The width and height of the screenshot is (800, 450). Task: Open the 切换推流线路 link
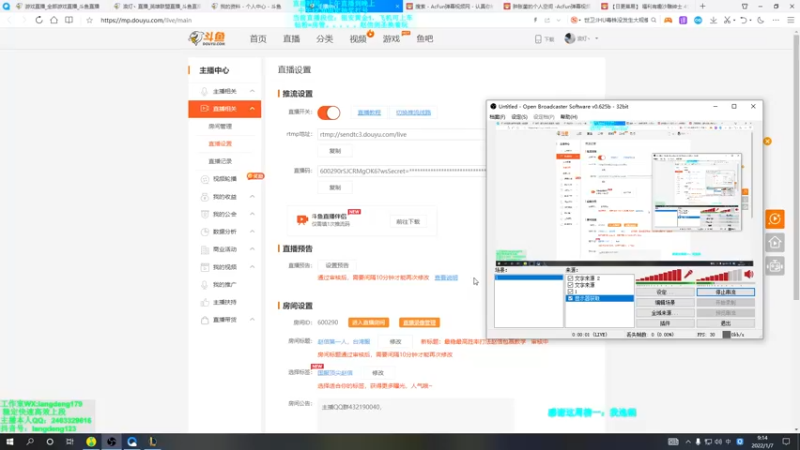[413, 113]
